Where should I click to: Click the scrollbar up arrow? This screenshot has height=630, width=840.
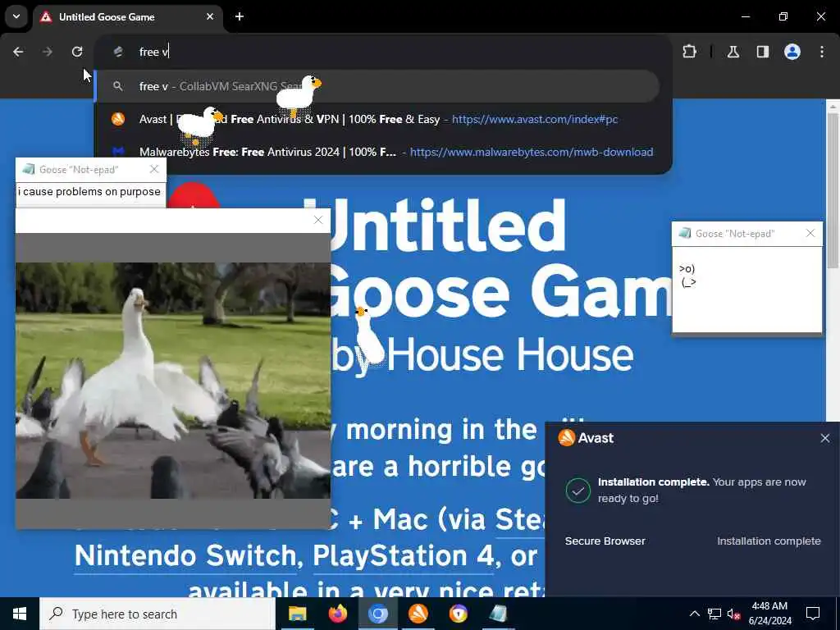click(x=833, y=106)
